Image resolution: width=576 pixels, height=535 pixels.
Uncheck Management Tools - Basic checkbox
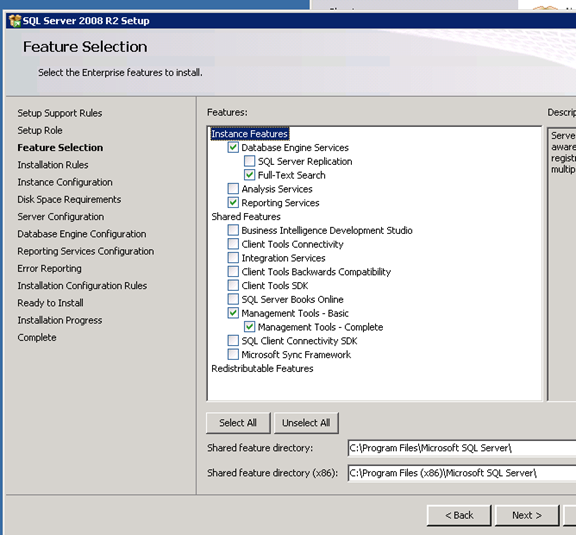pyautogui.click(x=233, y=313)
